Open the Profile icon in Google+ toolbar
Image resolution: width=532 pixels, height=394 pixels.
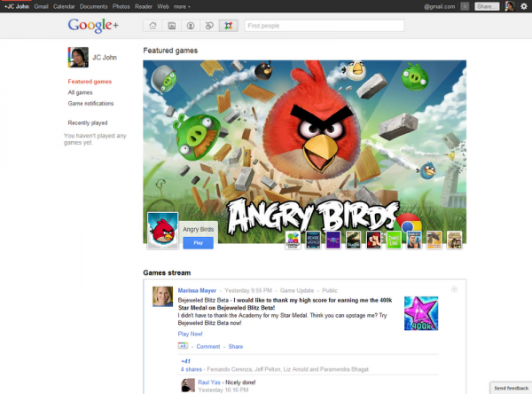pos(191,26)
